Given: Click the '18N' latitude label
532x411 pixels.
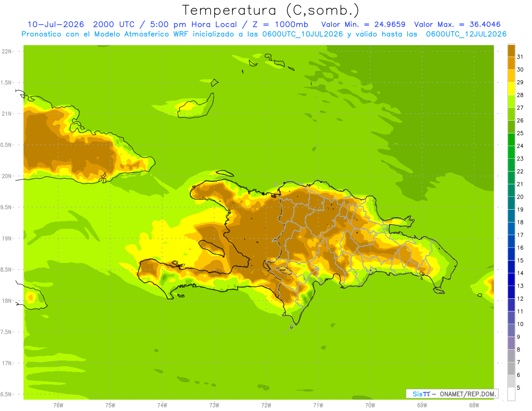Looking at the screenshot, I should point(7,301).
